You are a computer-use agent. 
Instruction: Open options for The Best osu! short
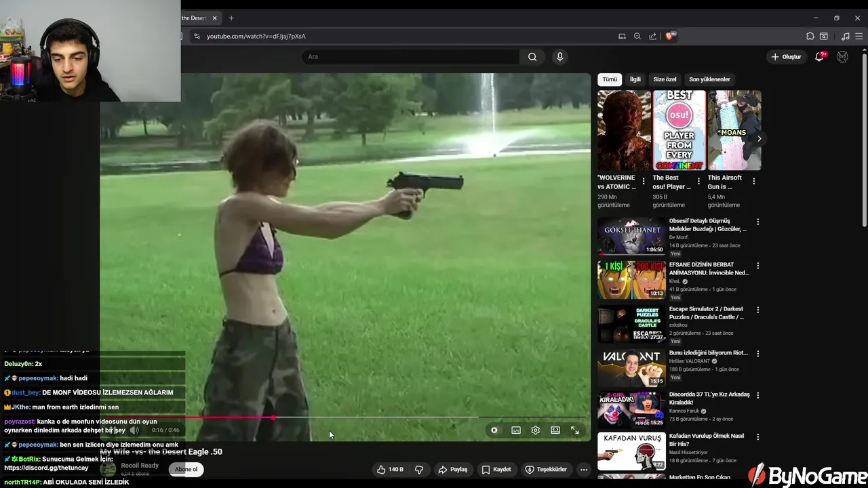[698, 181]
